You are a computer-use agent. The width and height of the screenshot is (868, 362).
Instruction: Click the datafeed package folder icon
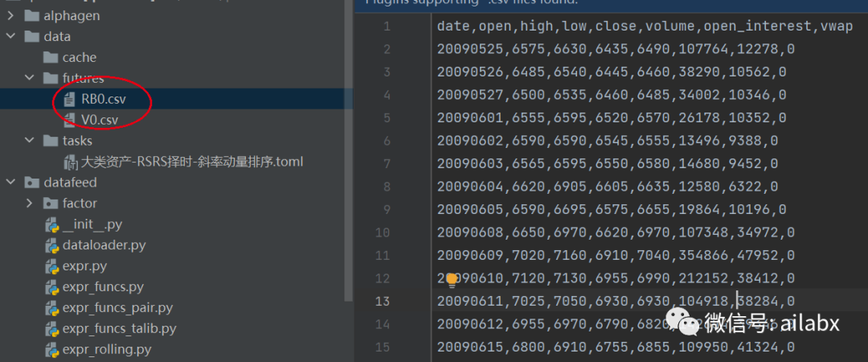pyautogui.click(x=31, y=183)
